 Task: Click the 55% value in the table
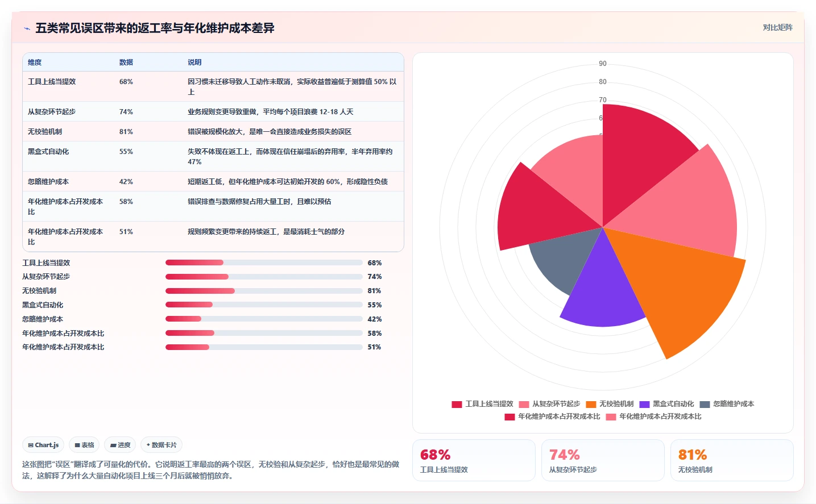(x=126, y=152)
